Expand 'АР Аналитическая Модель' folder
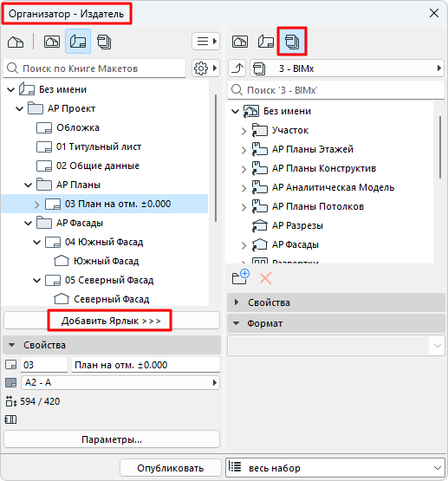Viewport: 448px width, 481px height. pos(243,188)
